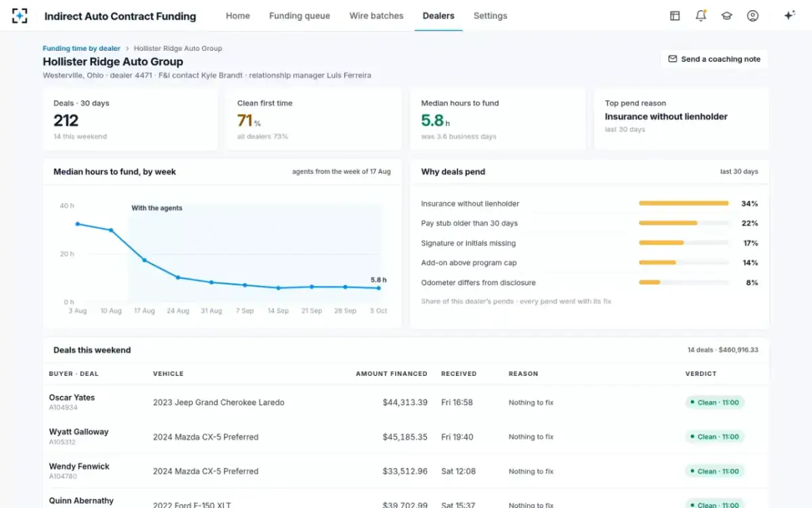Click the Add-on above program cap bar
This screenshot has width=812, height=508.
683,262
